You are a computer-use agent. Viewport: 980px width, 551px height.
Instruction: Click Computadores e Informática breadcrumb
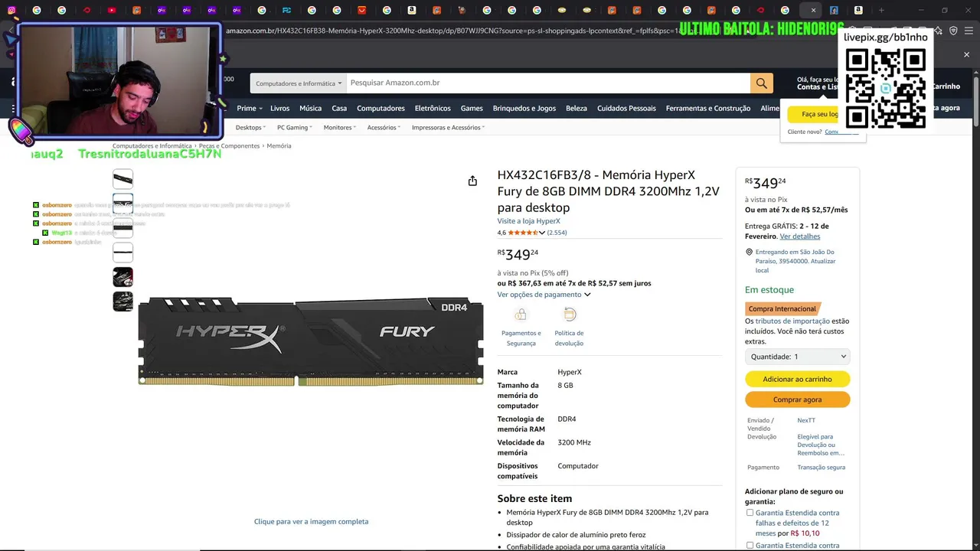pyautogui.click(x=152, y=145)
